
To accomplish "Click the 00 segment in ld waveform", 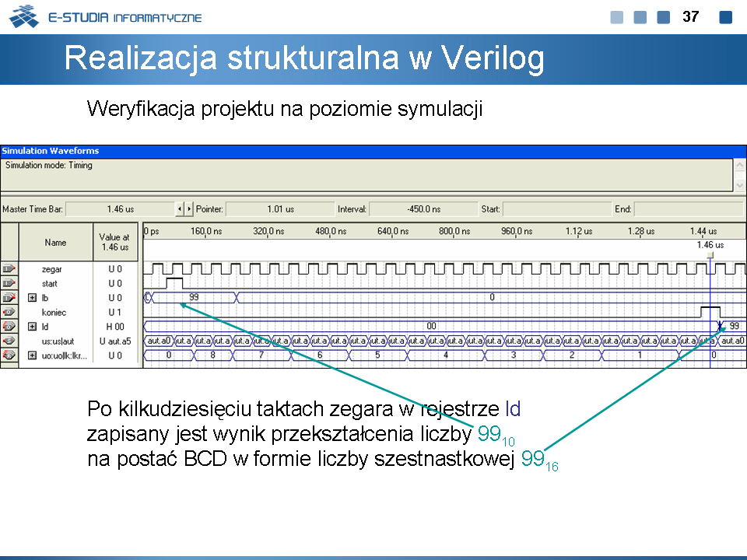I will point(431,326).
